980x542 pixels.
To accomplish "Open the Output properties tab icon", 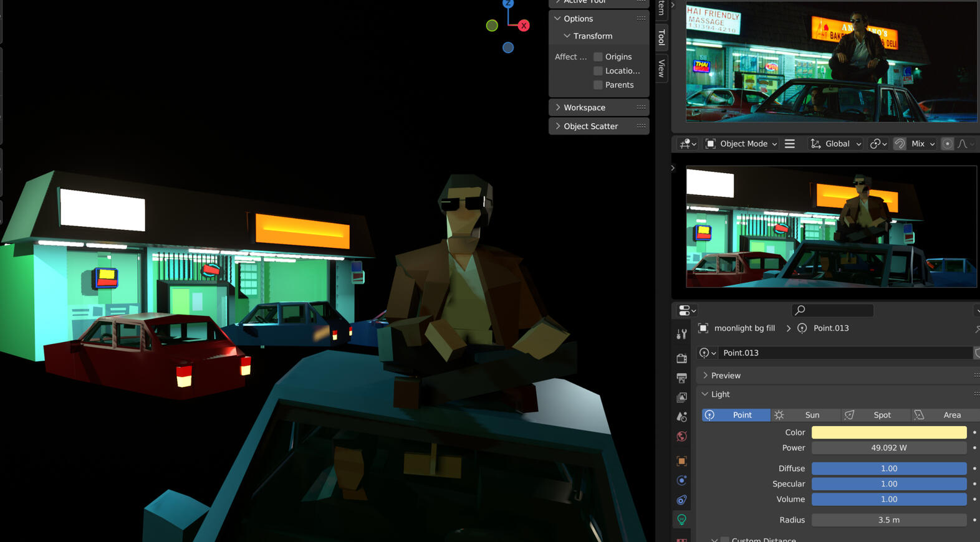I will pos(681,378).
